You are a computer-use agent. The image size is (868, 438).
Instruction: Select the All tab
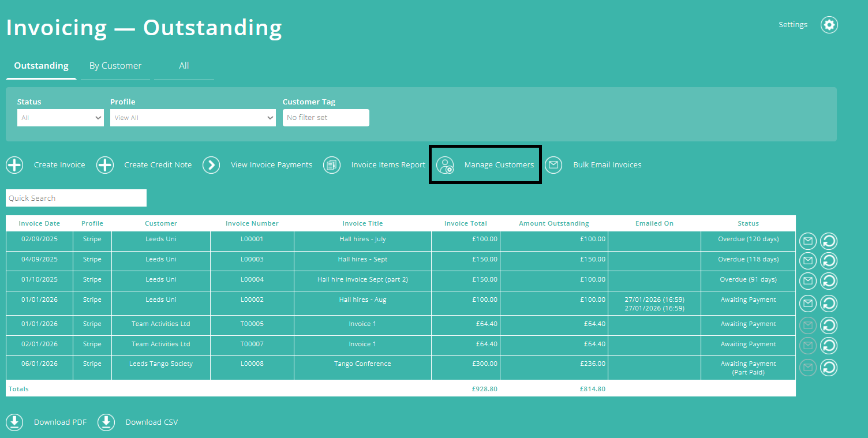coord(184,65)
